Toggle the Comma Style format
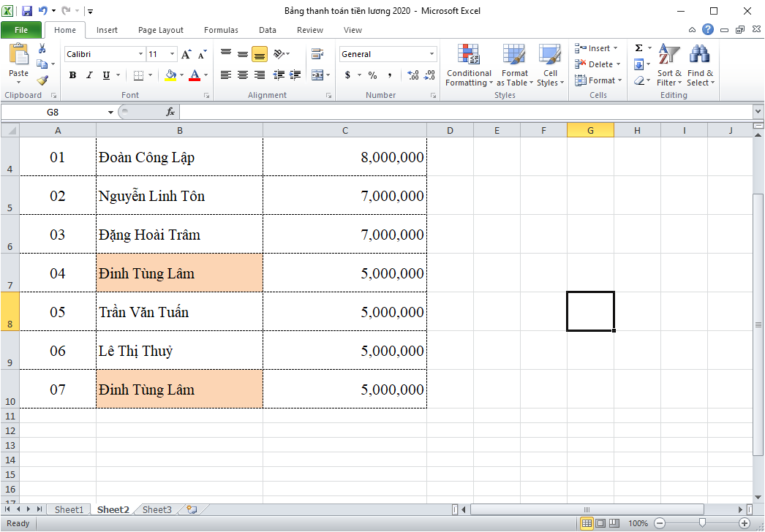The height and width of the screenshot is (532, 765). point(390,75)
